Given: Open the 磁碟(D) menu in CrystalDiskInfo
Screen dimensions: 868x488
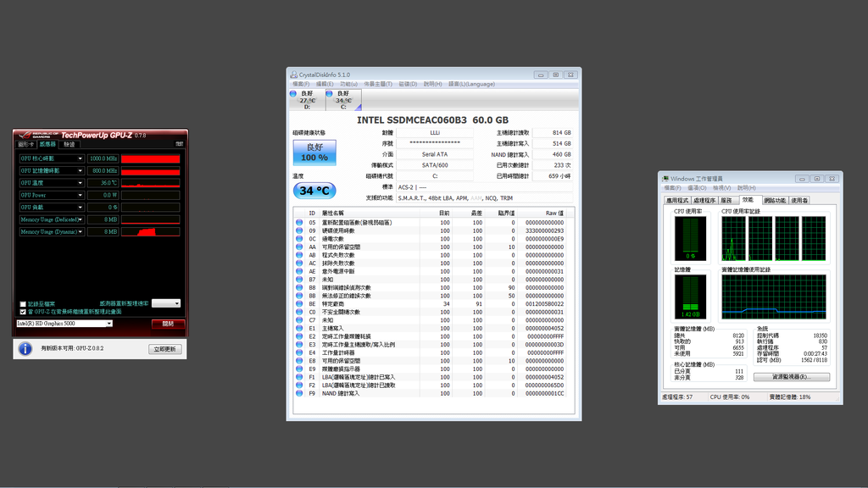Looking at the screenshot, I should (408, 84).
